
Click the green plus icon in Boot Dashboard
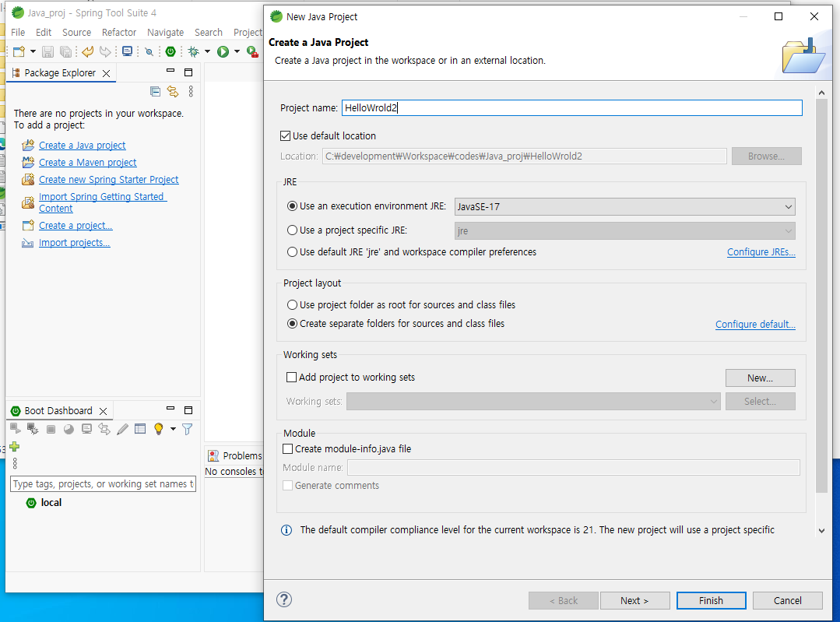tap(15, 446)
